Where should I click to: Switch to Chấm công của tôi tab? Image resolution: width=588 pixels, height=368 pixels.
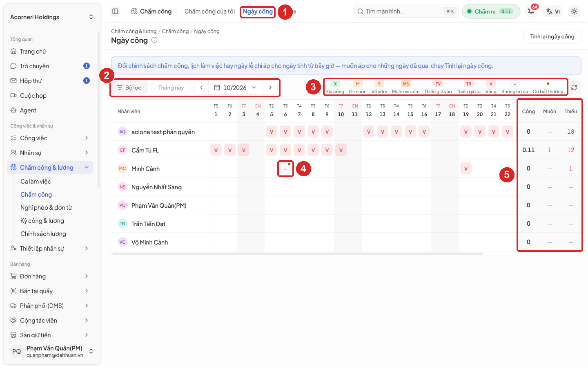(x=209, y=11)
